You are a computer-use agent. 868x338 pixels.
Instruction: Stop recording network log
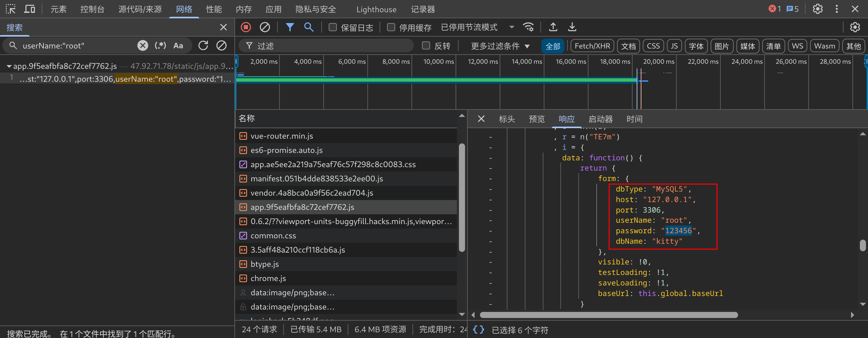point(246,27)
